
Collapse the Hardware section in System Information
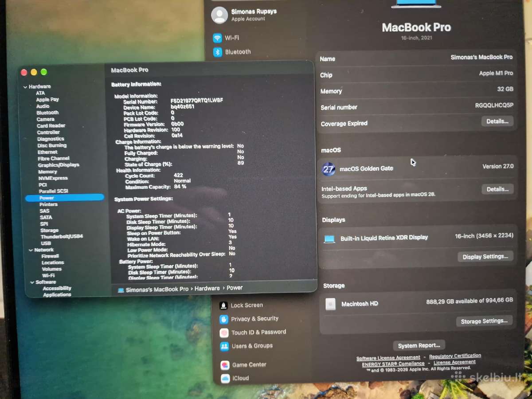coord(25,87)
